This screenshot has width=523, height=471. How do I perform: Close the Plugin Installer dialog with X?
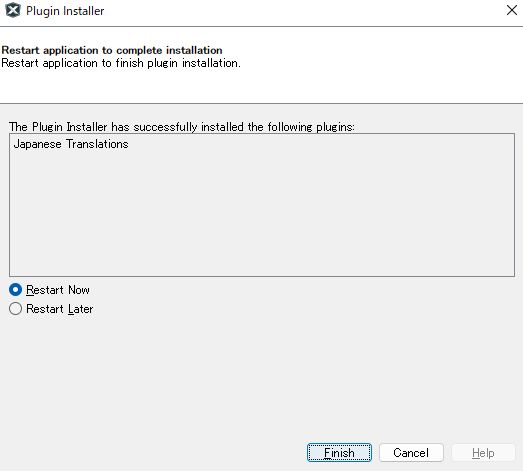[512, 10]
